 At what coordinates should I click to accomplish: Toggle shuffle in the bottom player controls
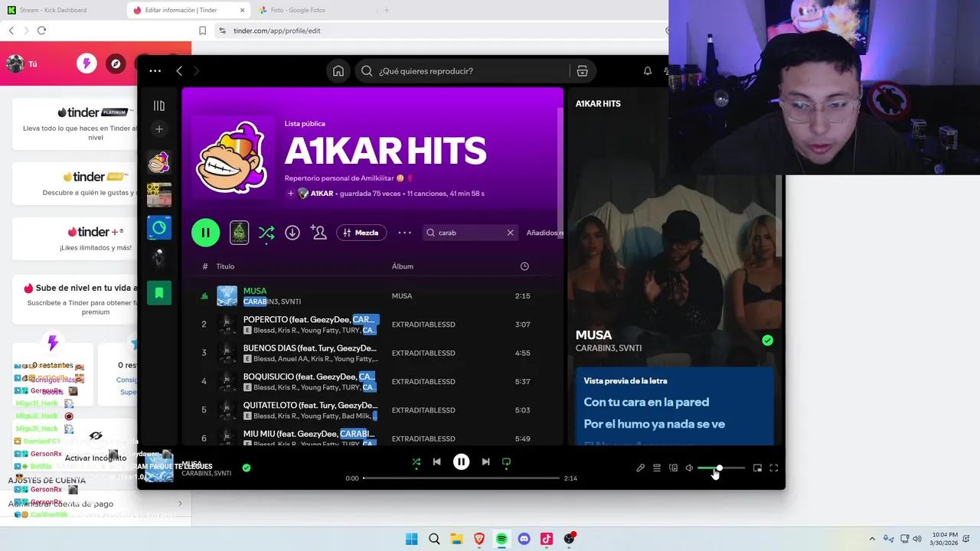pos(416,462)
